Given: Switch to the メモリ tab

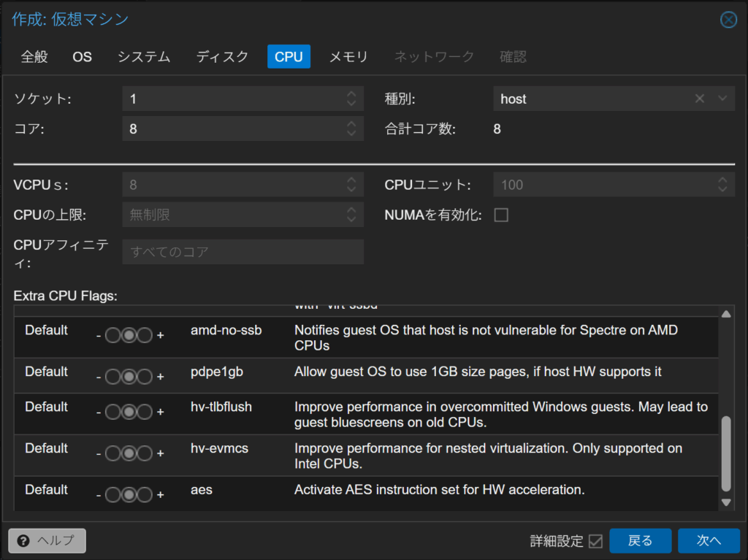Looking at the screenshot, I should click(348, 57).
